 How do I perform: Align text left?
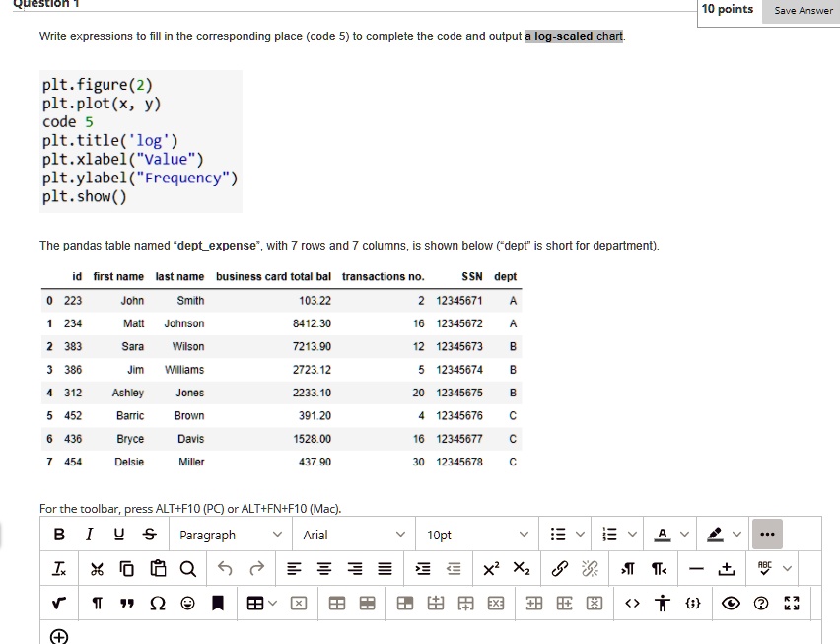click(294, 568)
